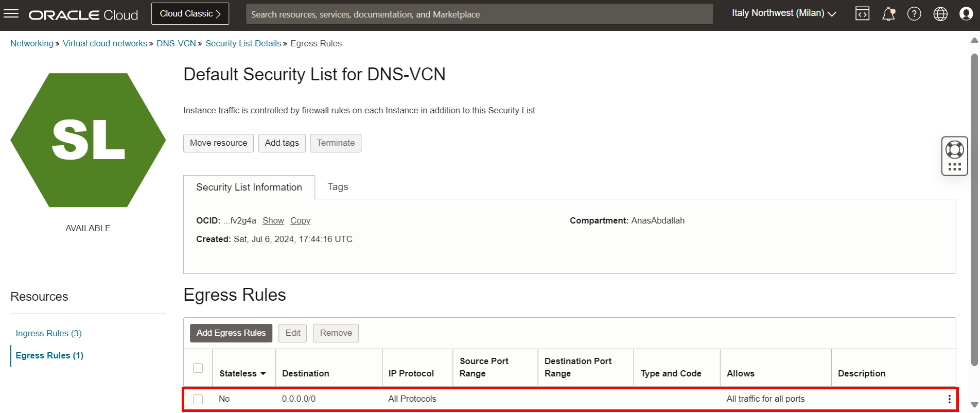Click the grid dots below lifebuoy

[955, 167]
